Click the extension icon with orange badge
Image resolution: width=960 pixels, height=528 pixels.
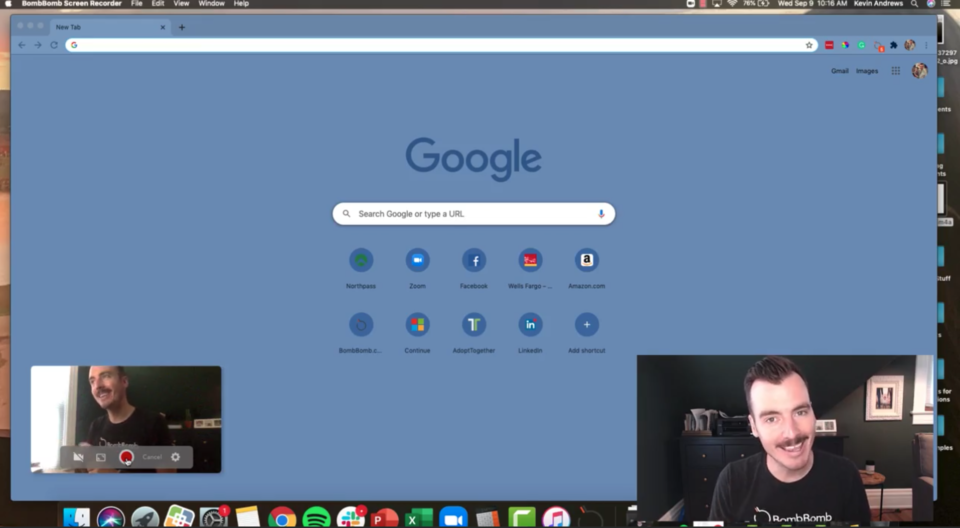pos(878,46)
